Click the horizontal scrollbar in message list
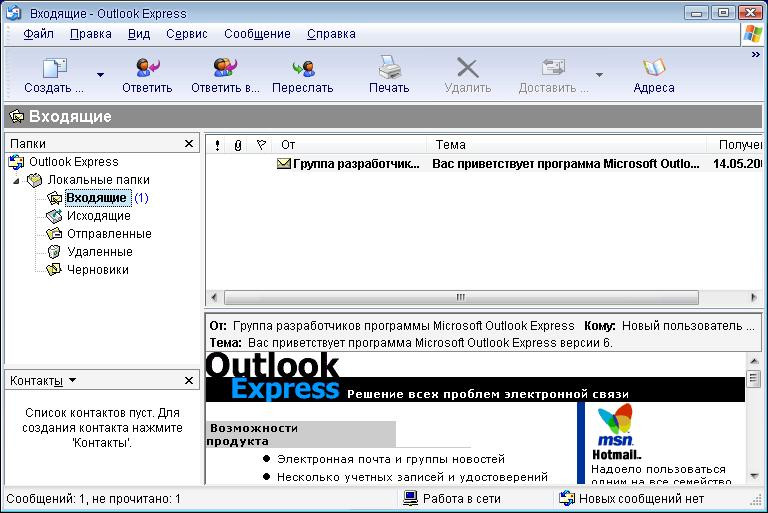768x513 pixels. pyautogui.click(x=460, y=297)
